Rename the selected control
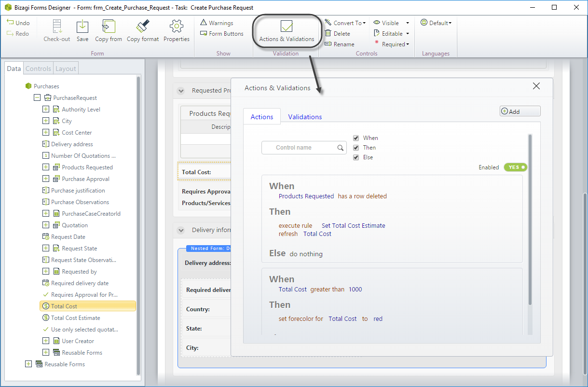The width and height of the screenshot is (588, 387). tap(340, 44)
